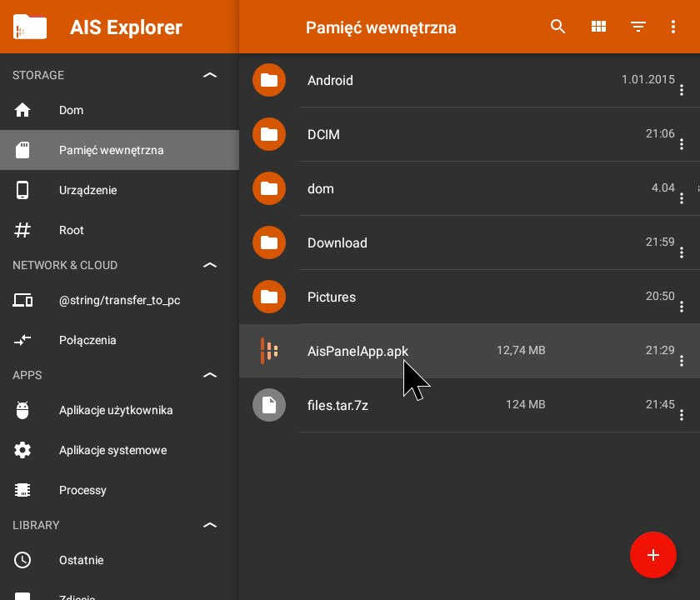The width and height of the screenshot is (700, 600).
Task: Select the Root sidebar icon
Action: click(x=24, y=230)
